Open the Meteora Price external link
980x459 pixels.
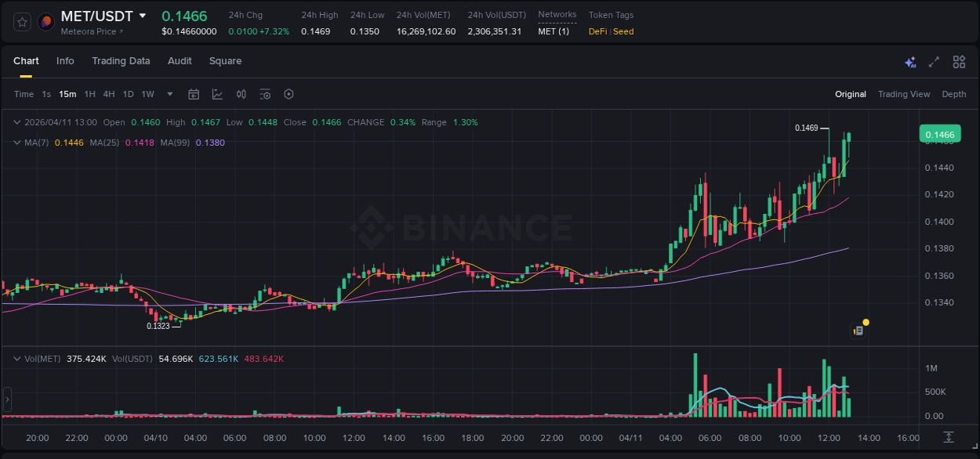coord(93,31)
